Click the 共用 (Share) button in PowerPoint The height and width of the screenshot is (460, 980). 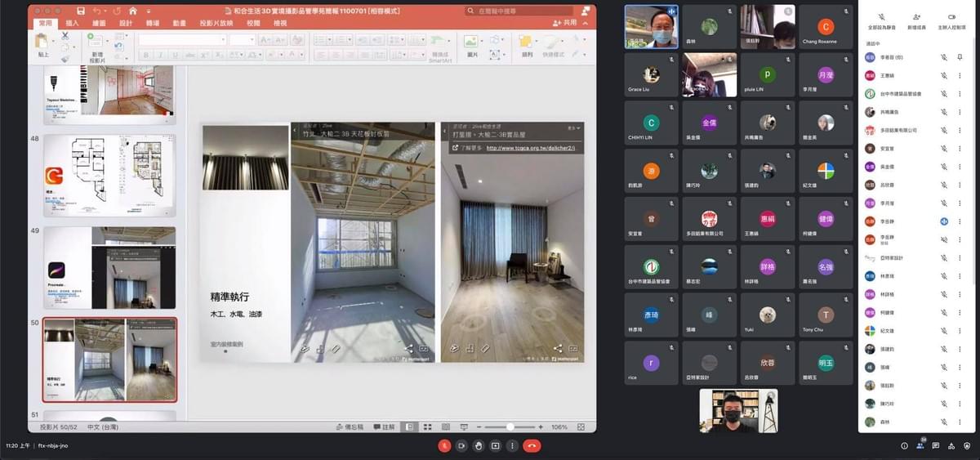point(564,23)
